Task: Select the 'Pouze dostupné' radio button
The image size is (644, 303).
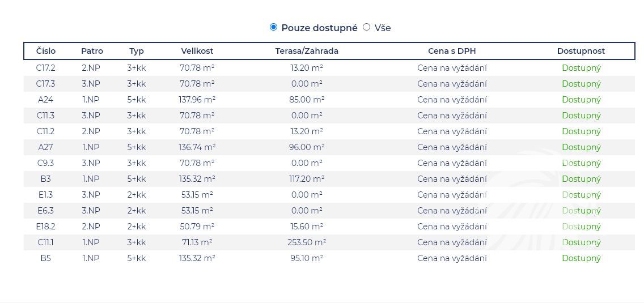Action: click(274, 27)
